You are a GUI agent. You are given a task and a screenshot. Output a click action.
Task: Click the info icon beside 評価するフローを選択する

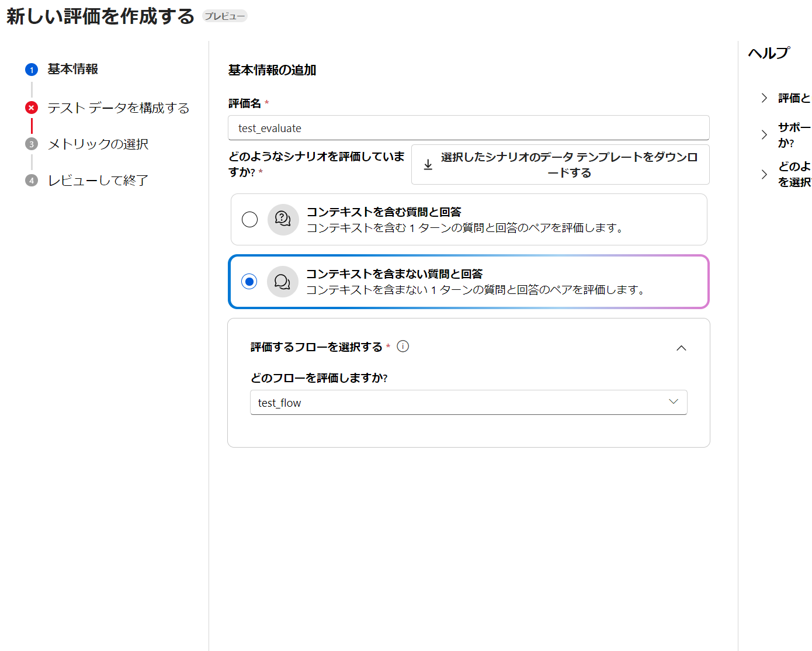coord(403,346)
